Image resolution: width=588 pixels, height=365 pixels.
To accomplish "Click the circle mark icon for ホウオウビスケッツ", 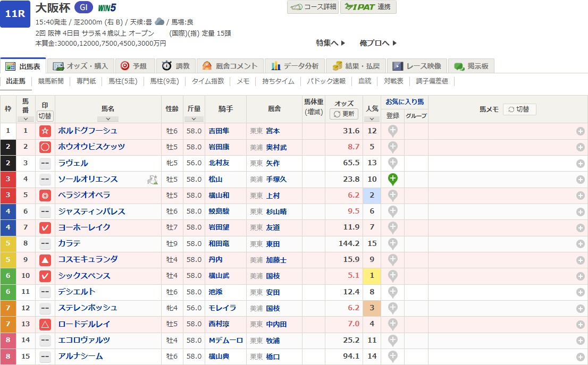I will pyautogui.click(x=45, y=147).
